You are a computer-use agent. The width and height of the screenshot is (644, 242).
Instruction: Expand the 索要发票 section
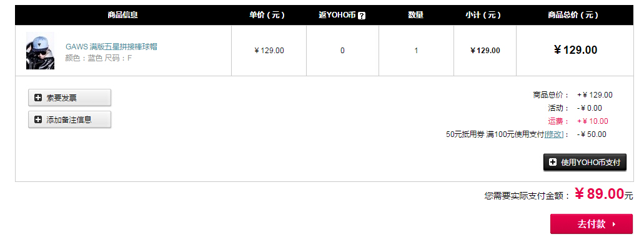click(69, 98)
